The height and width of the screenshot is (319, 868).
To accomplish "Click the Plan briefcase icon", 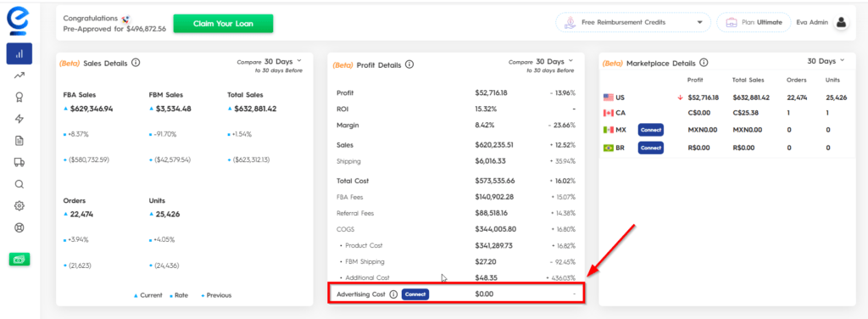I will point(732,23).
